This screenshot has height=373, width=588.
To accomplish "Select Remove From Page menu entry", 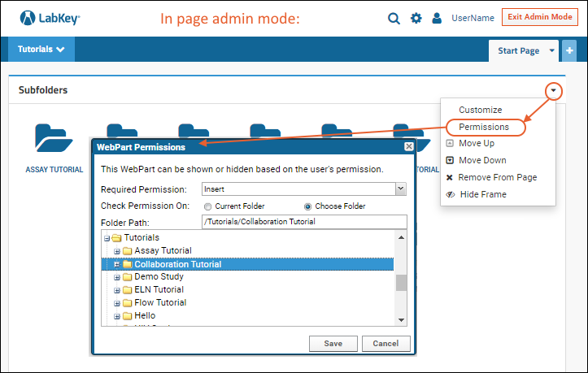I will [x=497, y=177].
